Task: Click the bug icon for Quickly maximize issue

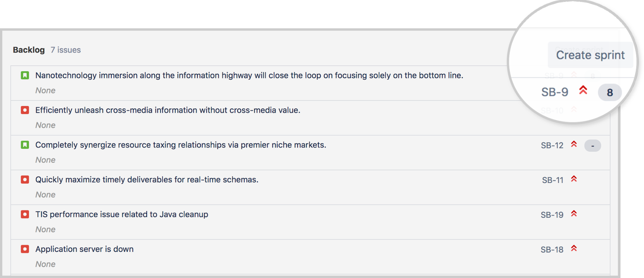Action: coord(25,179)
